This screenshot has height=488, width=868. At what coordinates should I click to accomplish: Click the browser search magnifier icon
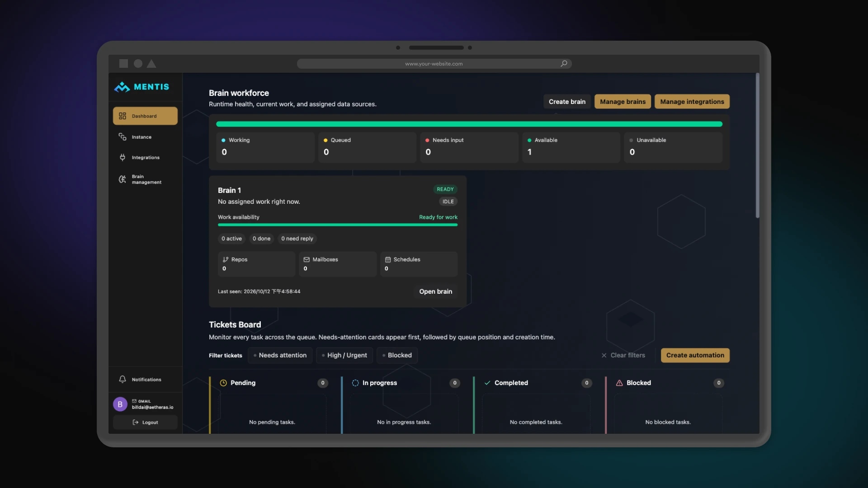click(x=564, y=64)
